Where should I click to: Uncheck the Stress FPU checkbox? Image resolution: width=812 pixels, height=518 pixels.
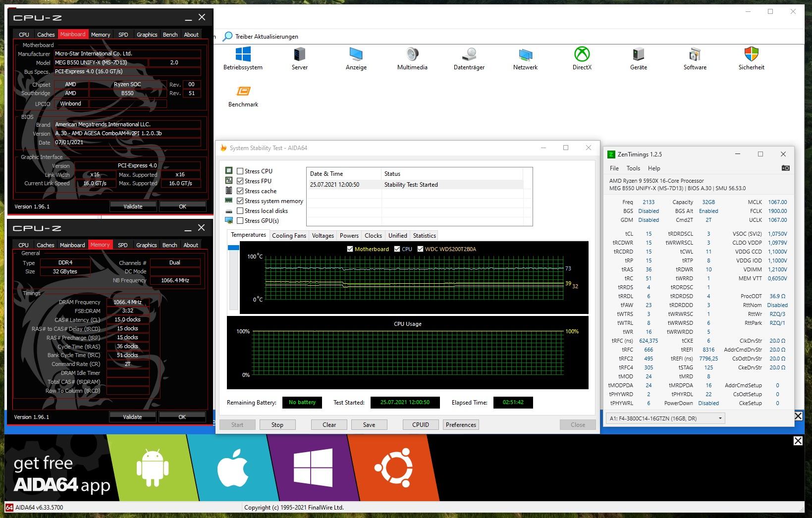click(x=240, y=181)
